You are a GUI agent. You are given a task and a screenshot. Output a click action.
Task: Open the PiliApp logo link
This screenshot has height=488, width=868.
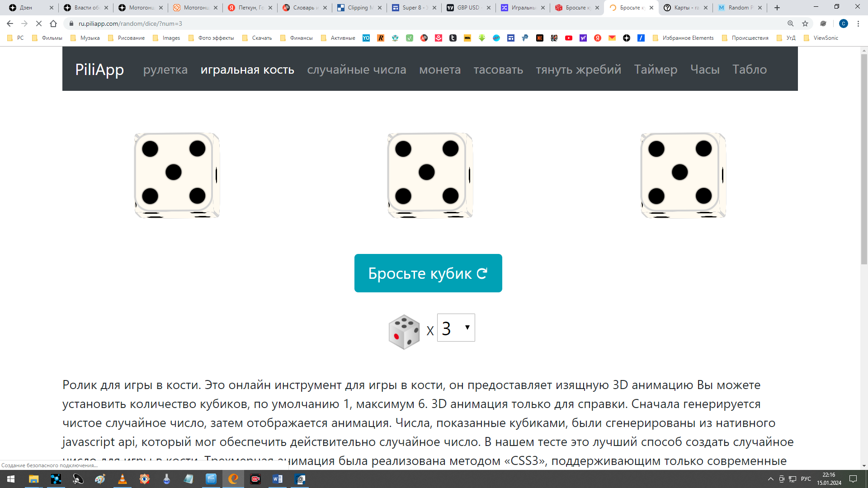(x=99, y=69)
